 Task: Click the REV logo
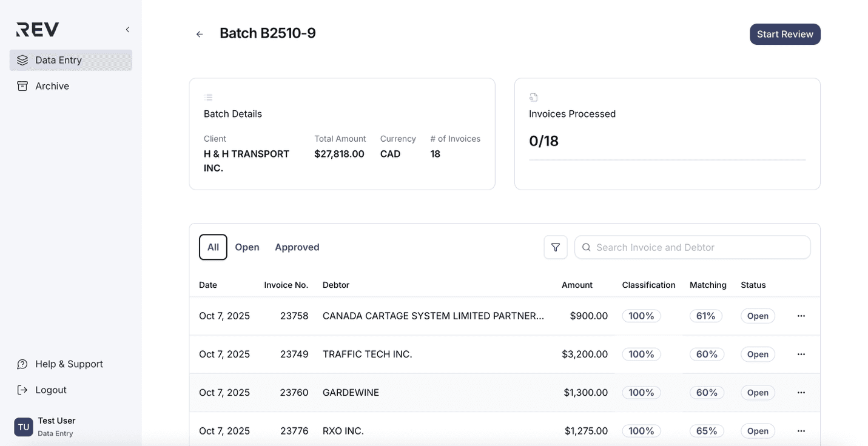(x=38, y=30)
